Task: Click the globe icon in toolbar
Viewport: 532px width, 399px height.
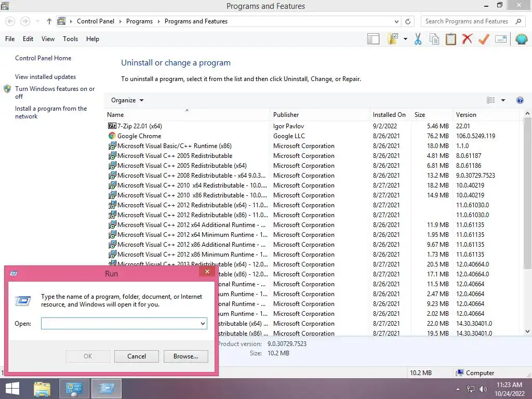Action: pos(521,39)
